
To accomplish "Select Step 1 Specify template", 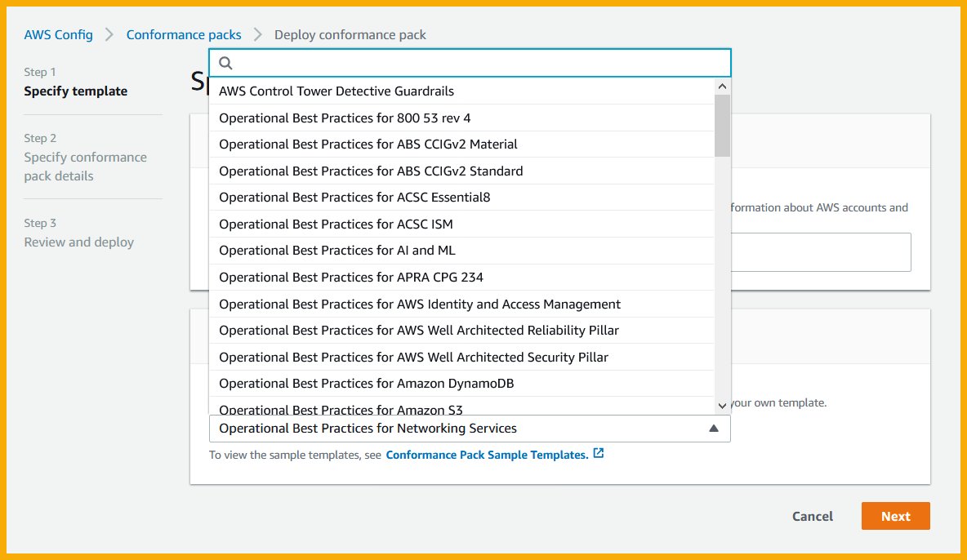I will click(76, 82).
